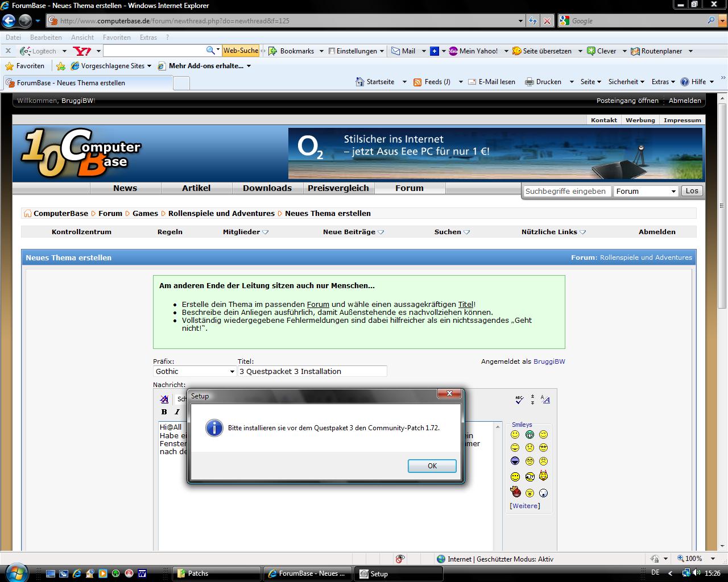Open Bookmarks in the Yahoo toolbar
Viewport: 728px width, 582px height.
pyautogui.click(x=291, y=51)
